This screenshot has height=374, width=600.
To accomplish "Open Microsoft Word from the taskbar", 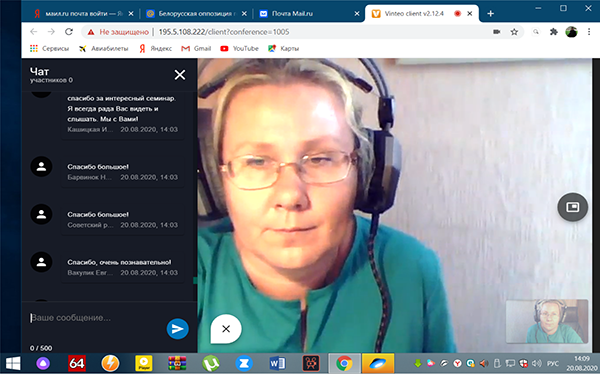I will [277, 363].
